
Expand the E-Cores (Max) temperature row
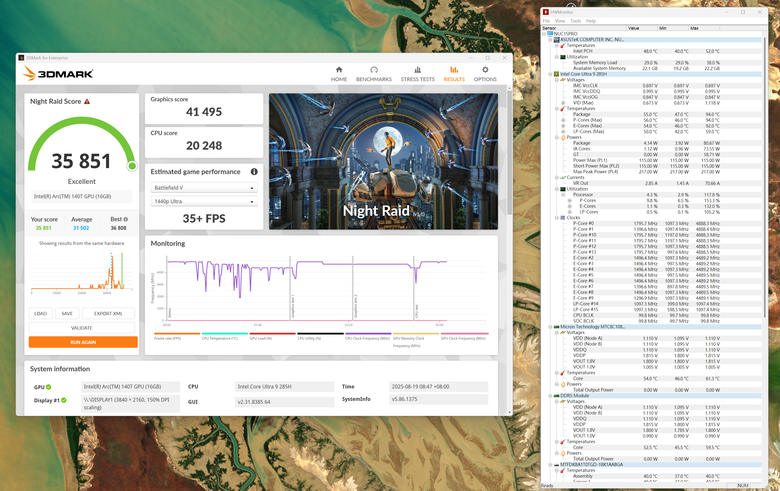coord(563,126)
